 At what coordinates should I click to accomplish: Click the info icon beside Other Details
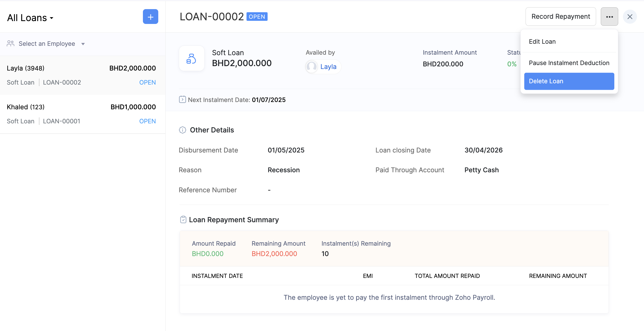tap(182, 130)
